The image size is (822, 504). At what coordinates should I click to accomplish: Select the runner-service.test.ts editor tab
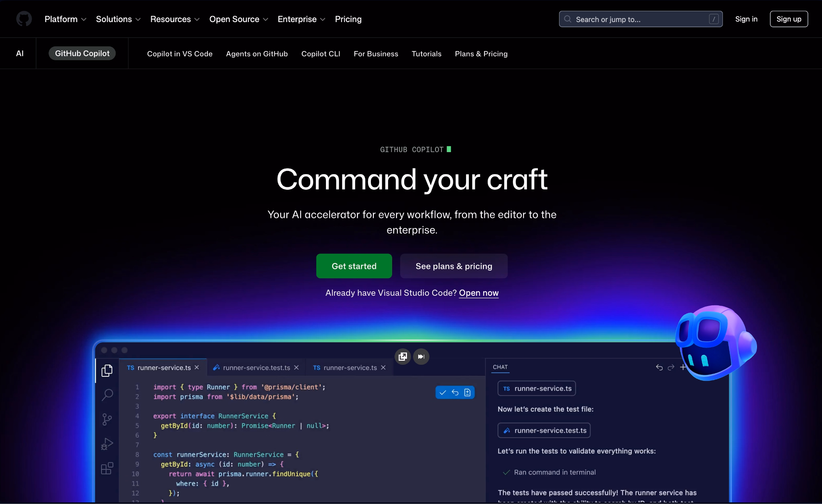256,368
